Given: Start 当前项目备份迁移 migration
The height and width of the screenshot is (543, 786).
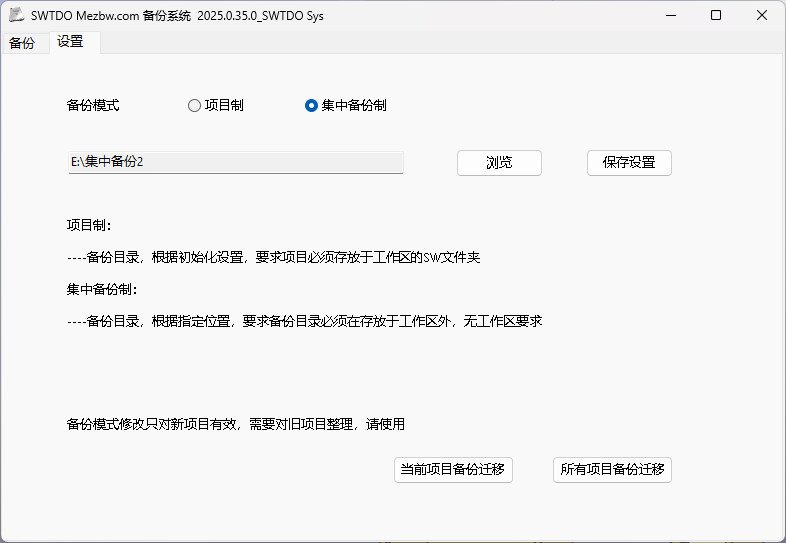Looking at the screenshot, I should (453, 470).
